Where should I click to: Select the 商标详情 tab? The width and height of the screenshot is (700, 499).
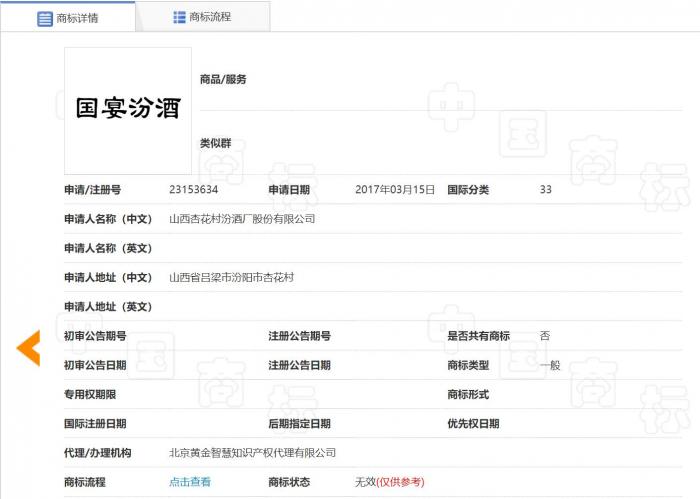[x=67, y=17]
